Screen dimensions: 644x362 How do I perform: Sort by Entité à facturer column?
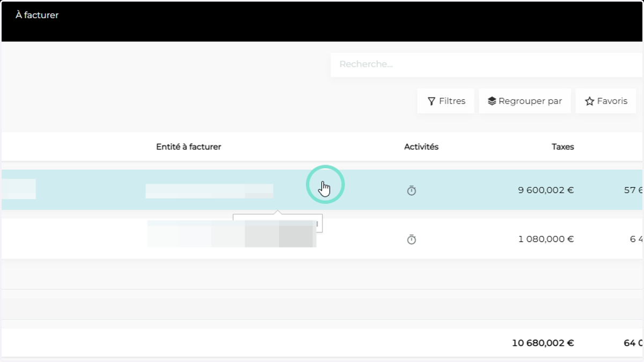pyautogui.click(x=188, y=147)
